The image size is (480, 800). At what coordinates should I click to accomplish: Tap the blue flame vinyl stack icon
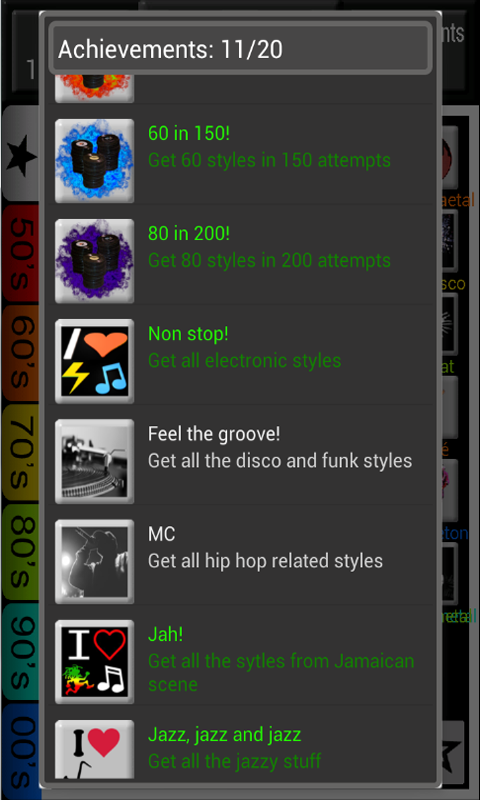[94, 161]
